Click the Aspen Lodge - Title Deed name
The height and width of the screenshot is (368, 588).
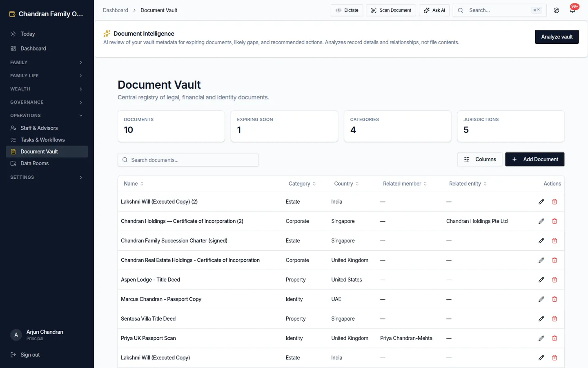pos(150,280)
